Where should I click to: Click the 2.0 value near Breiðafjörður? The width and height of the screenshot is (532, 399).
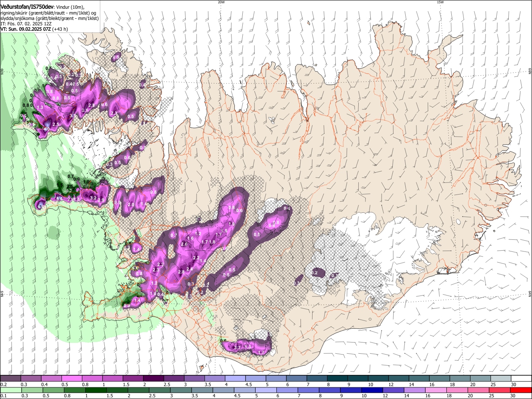coord(131,204)
